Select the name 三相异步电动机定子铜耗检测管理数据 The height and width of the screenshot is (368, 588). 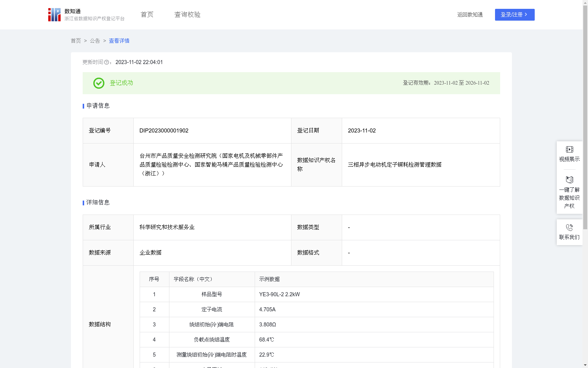tap(395, 165)
